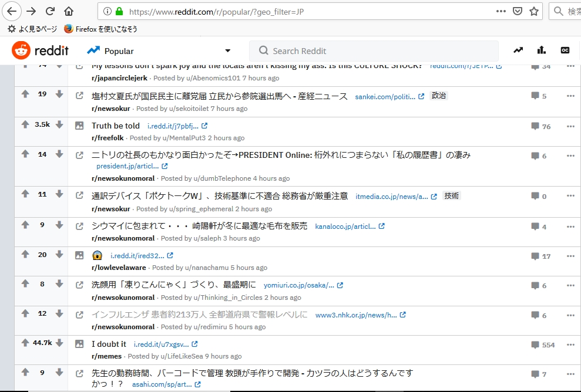Open comments icon on 'I doubt it' post

click(535, 344)
